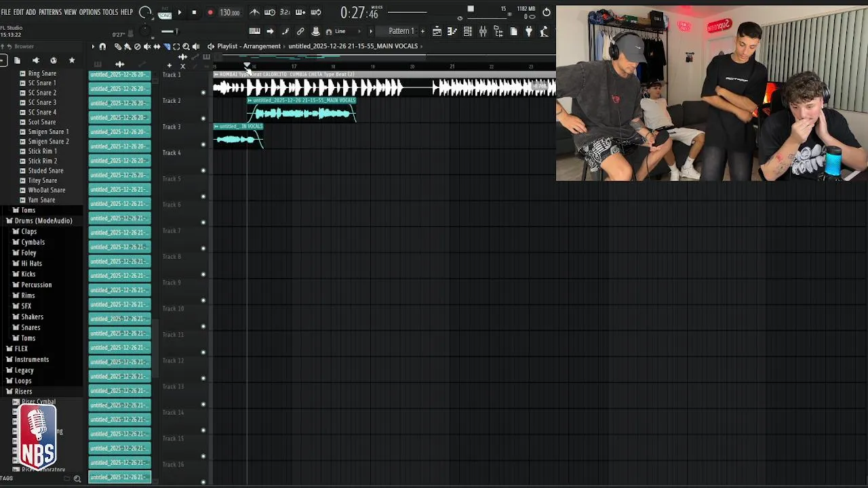Toggle the metronome icon
This screenshot has width=868, height=488.
coord(254,12)
